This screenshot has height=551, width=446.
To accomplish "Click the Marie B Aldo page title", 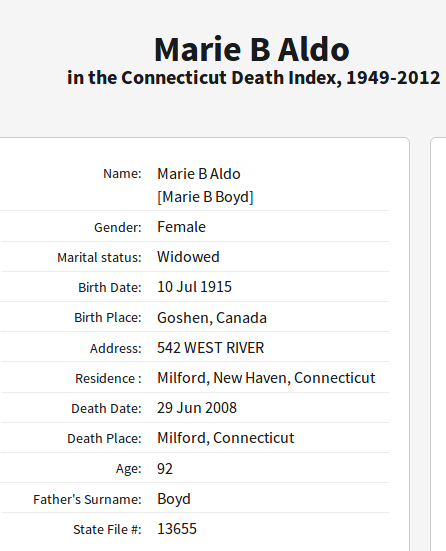I will click(252, 50).
